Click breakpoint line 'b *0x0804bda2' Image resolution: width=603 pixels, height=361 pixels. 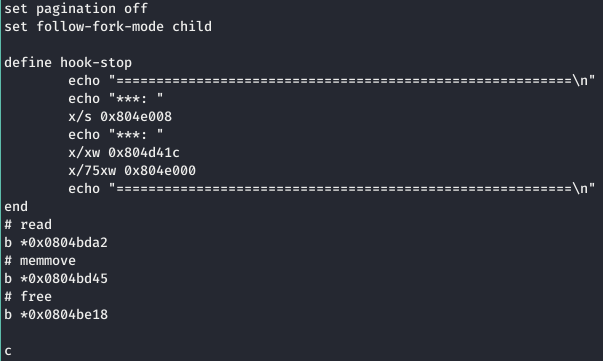pos(56,243)
